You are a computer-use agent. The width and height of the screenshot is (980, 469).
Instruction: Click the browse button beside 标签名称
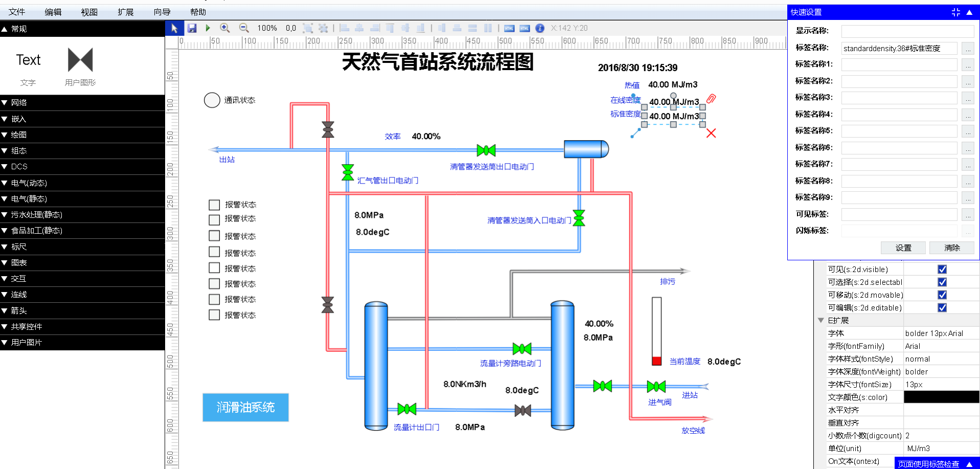coord(968,49)
